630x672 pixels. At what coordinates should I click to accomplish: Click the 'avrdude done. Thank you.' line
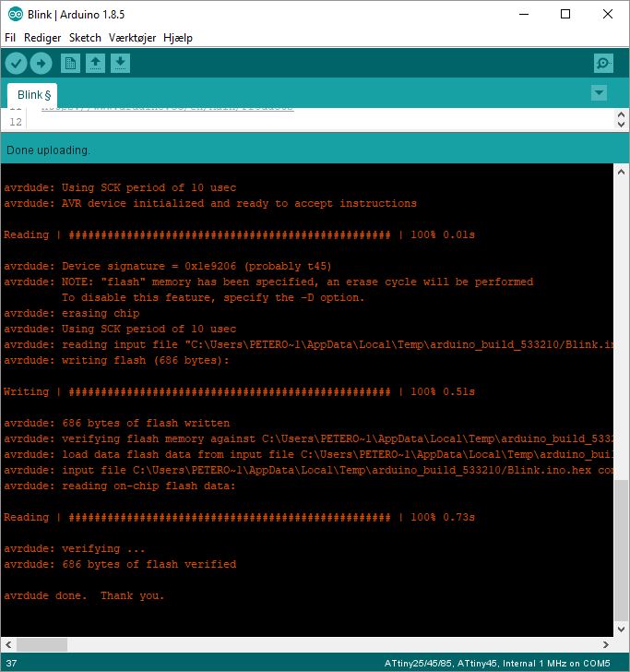click(84, 595)
